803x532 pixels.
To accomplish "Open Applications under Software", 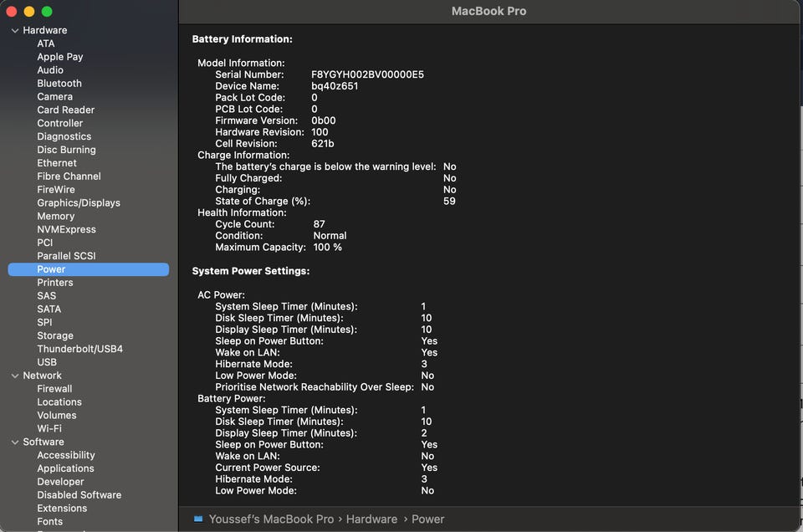I will click(x=65, y=468).
